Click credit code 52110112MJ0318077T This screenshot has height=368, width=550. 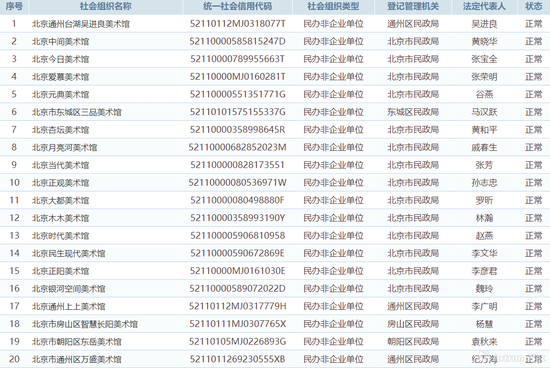[237, 24]
